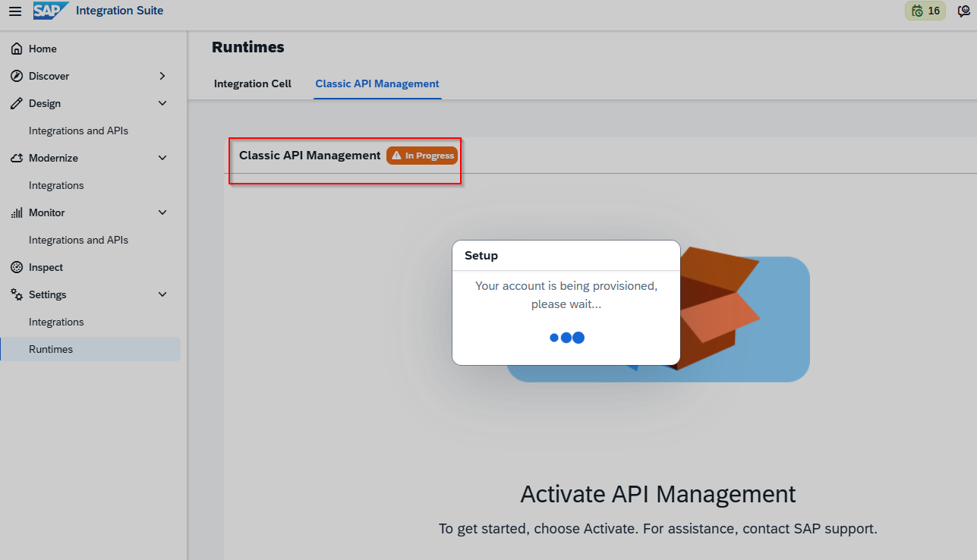Click the Settings gears icon
977x560 pixels.
coord(17,294)
